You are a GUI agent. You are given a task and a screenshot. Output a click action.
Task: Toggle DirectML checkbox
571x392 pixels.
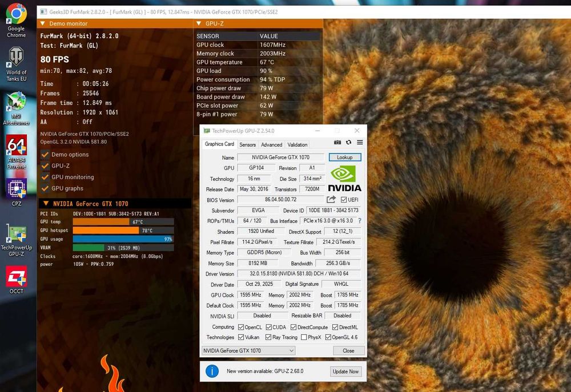pyautogui.click(x=335, y=327)
